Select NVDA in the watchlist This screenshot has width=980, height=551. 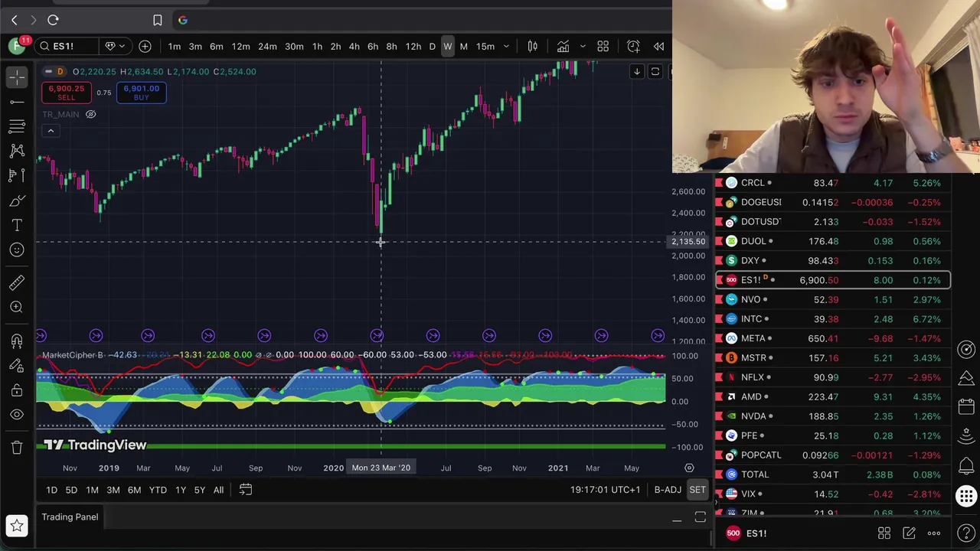(x=833, y=416)
